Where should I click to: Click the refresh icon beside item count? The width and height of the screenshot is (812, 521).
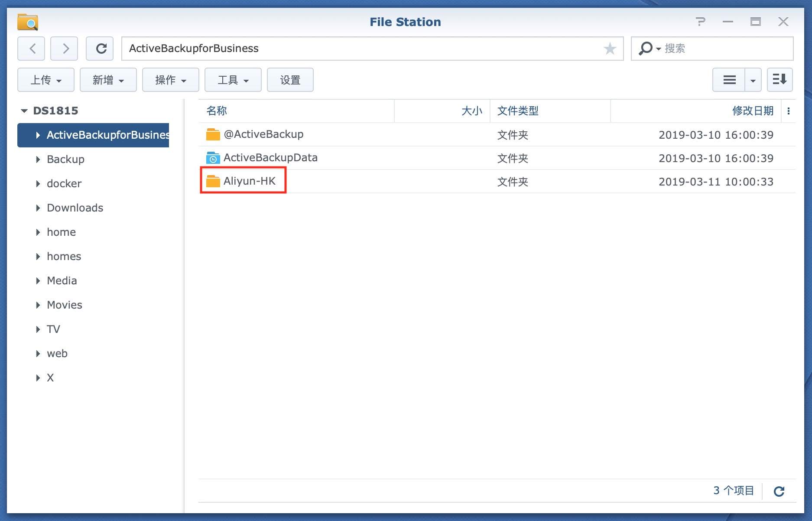point(779,491)
